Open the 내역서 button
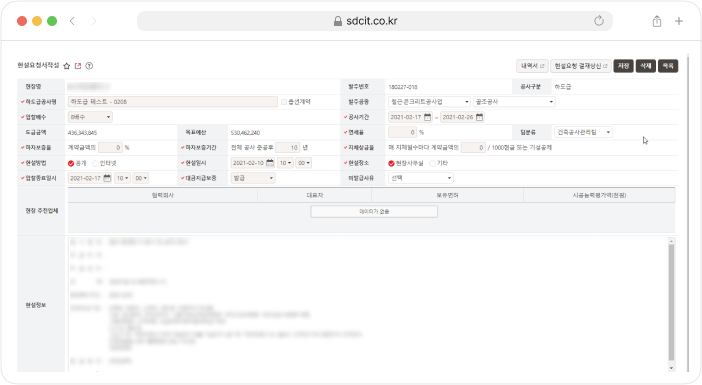The height and width of the screenshot is (385, 702). (532, 66)
